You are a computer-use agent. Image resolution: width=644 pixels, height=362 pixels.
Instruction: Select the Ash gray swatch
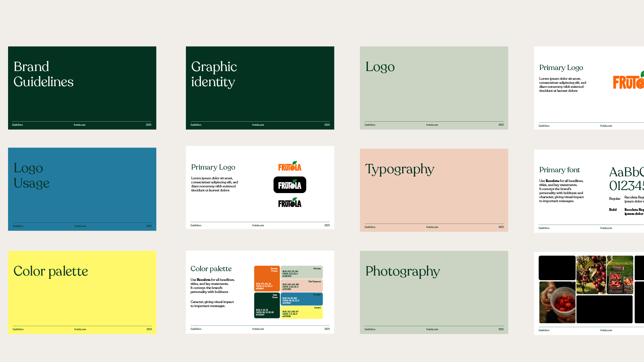click(x=302, y=272)
